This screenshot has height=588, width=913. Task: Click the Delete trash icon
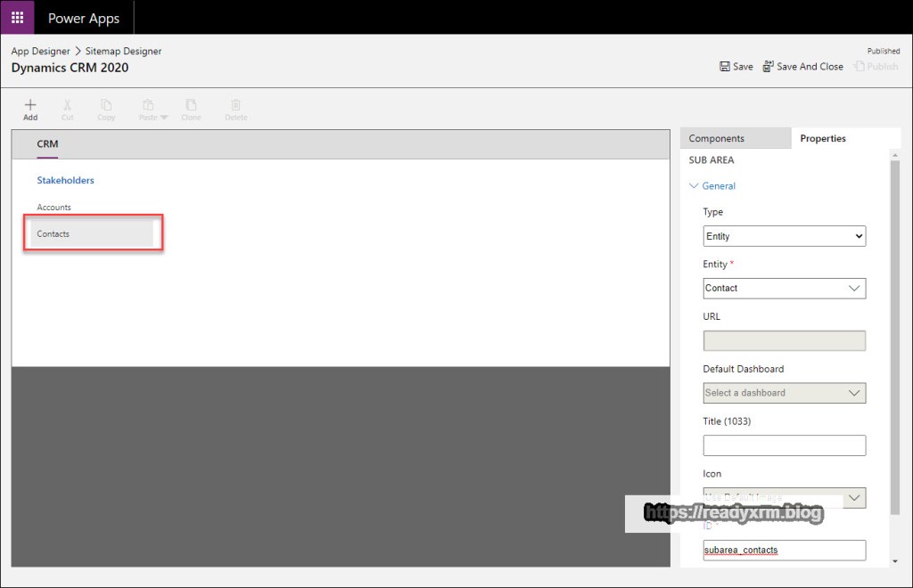tap(235, 105)
